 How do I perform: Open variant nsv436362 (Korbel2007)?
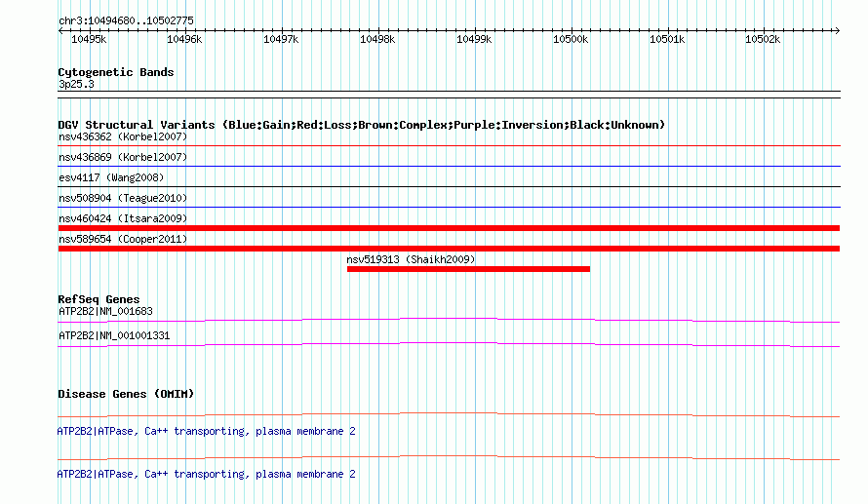[x=123, y=136]
